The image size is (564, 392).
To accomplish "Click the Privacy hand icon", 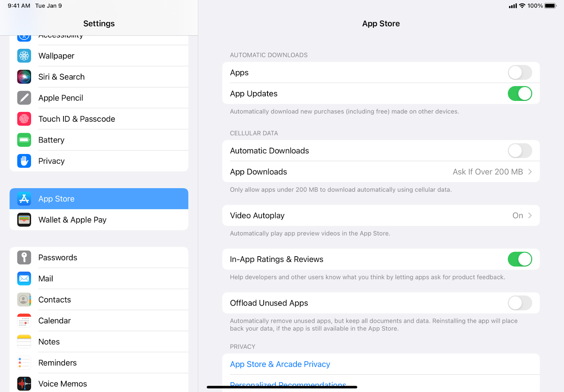I will click(24, 161).
